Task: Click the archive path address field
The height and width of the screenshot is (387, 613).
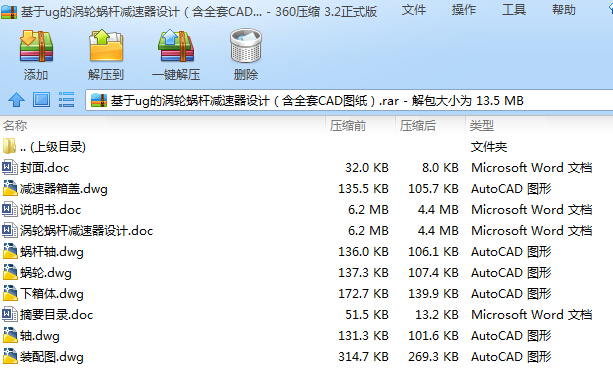Action: tap(349, 100)
